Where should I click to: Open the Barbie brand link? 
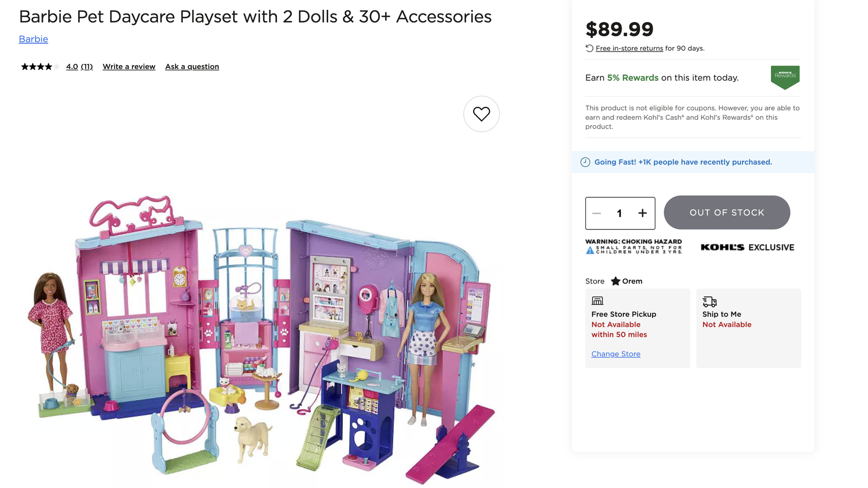coord(34,39)
